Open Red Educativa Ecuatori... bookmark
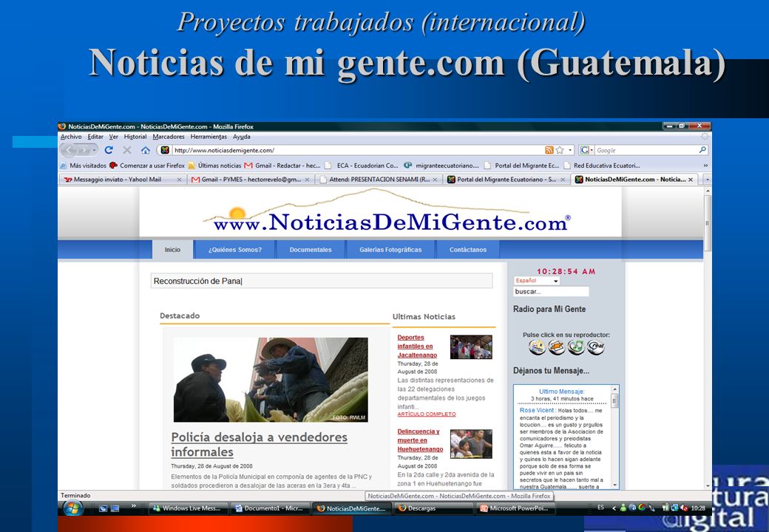 click(x=602, y=166)
